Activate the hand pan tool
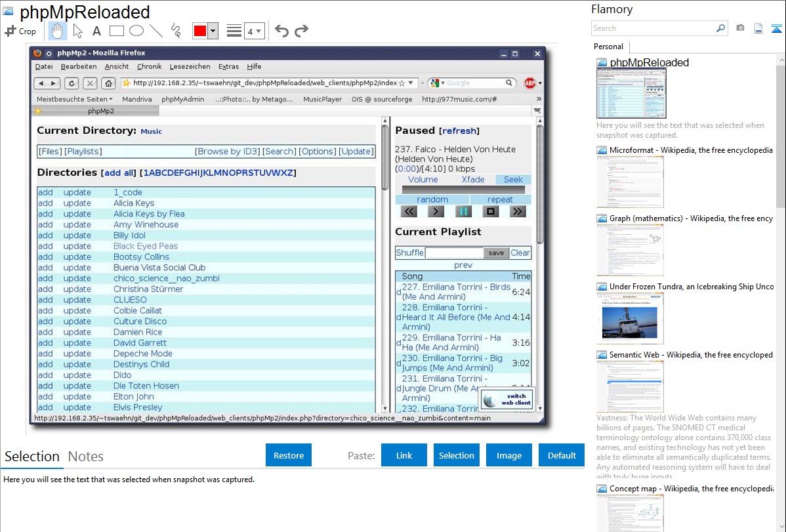 pyautogui.click(x=57, y=31)
